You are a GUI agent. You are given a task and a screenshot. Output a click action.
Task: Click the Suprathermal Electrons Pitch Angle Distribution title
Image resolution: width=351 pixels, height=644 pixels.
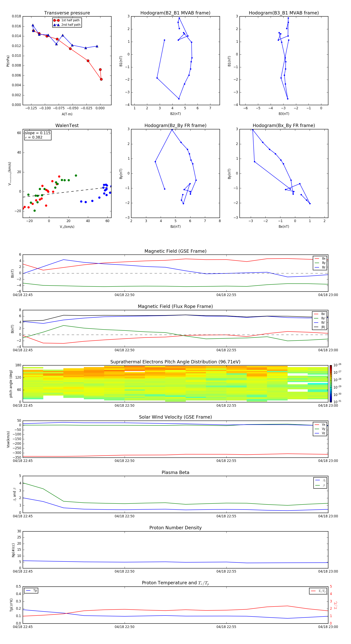pyautogui.click(x=175, y=362)
